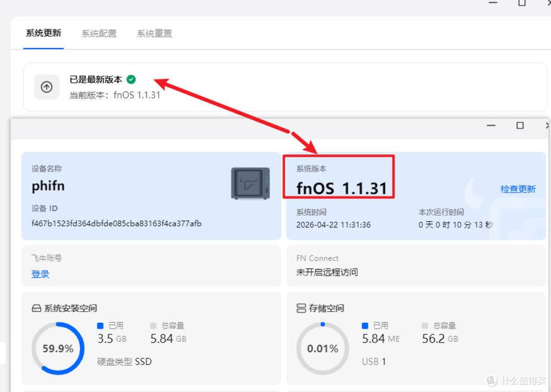Click the 3.5 GB used value

click(x=112, y=338)
